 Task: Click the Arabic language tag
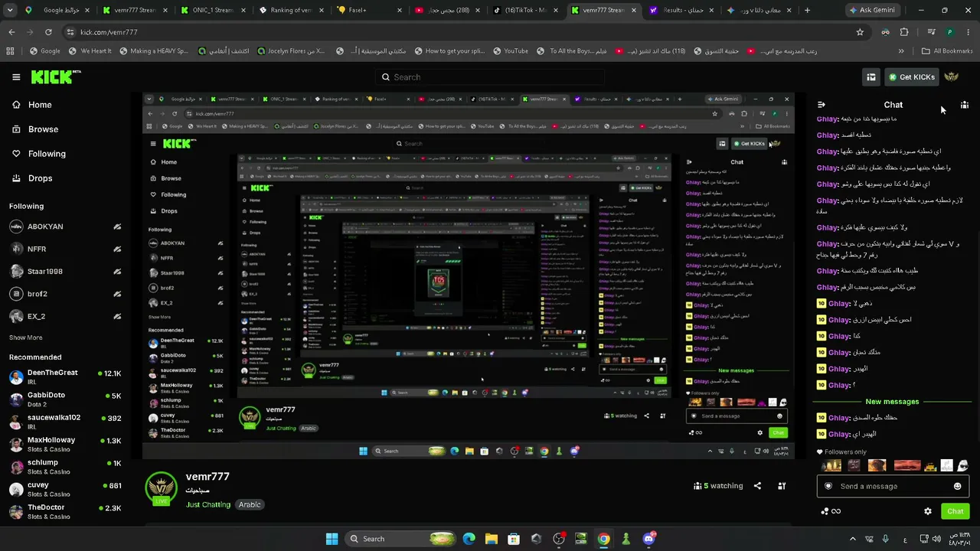coord(250,505)
